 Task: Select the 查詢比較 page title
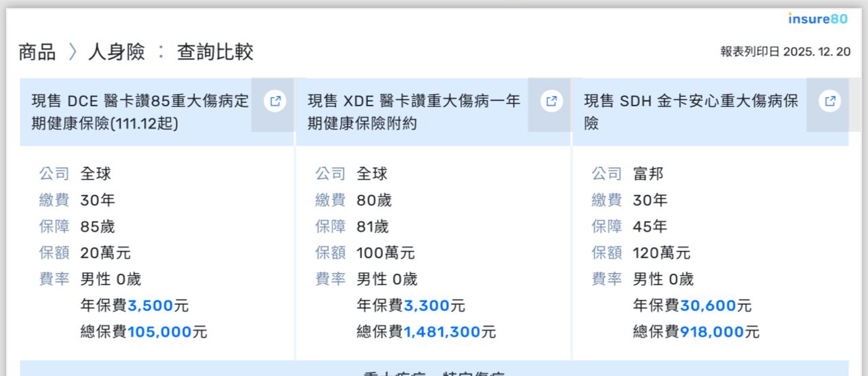tap(215, 52)
